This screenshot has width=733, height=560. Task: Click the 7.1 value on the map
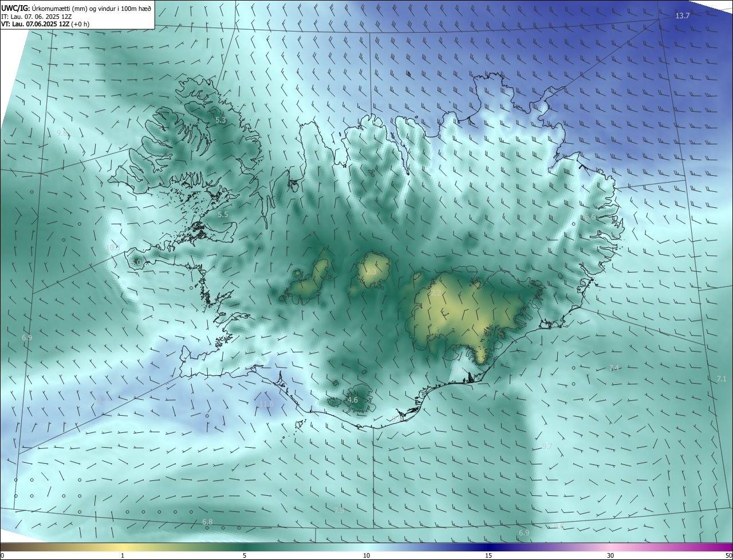click(x=722, y=378)
